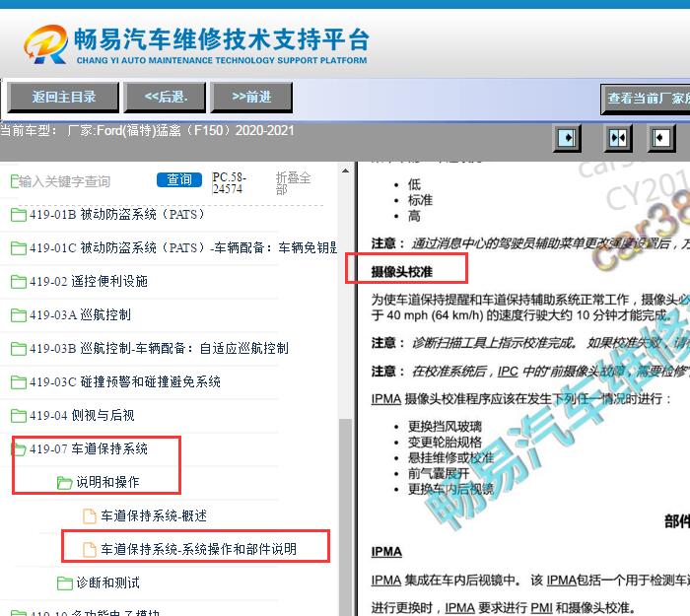Collapse 419-07 车道保持系统
Image resolution: width=690 pixels, height=616 pixels.
point(89,448)
